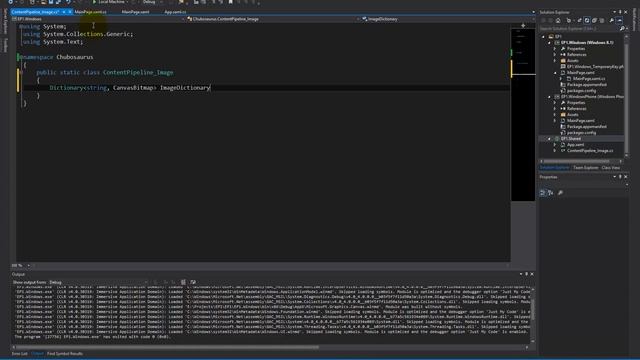
Task: Click the Solution Explorer bottom tab
Action: point(554,168)
